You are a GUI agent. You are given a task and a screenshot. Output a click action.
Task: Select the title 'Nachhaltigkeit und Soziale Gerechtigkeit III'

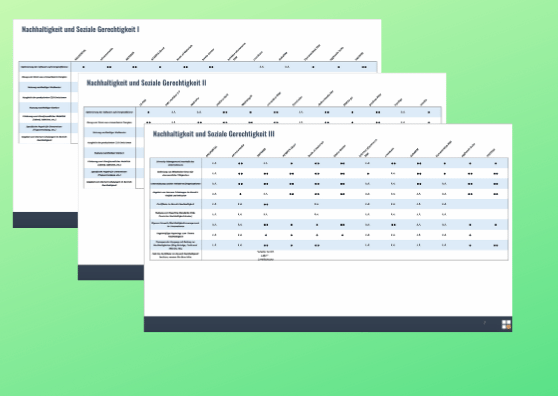pos(214,134)
